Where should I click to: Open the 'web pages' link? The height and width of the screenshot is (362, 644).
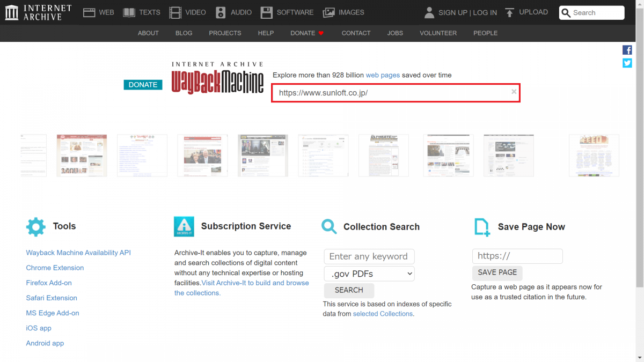pos(383,75)
